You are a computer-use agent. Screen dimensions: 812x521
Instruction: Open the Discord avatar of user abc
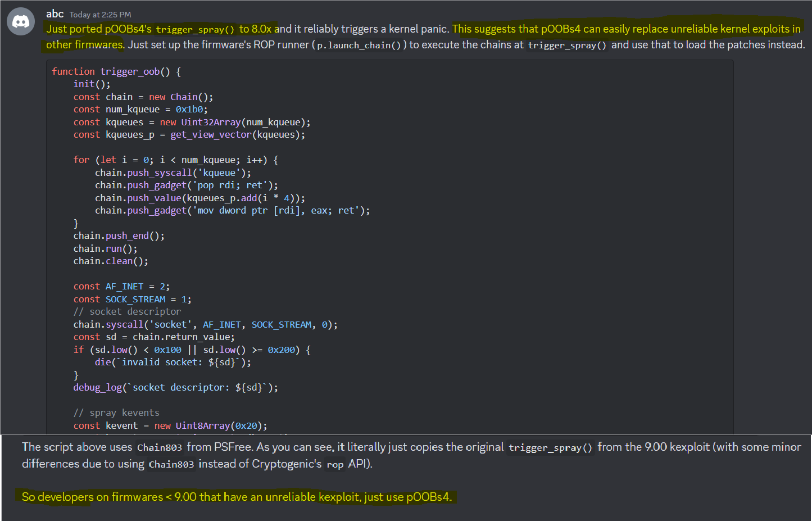coord(21,21)
